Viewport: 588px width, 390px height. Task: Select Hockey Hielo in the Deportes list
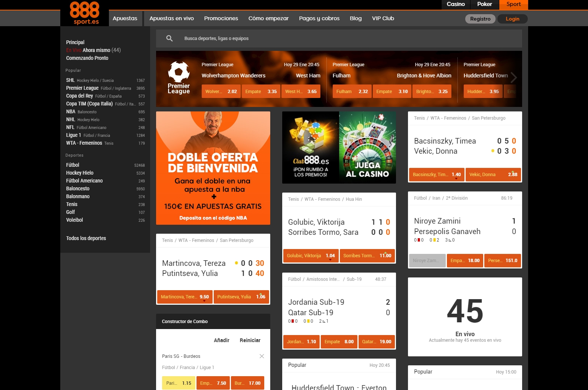pyautogui.click(x=106, y=173)
